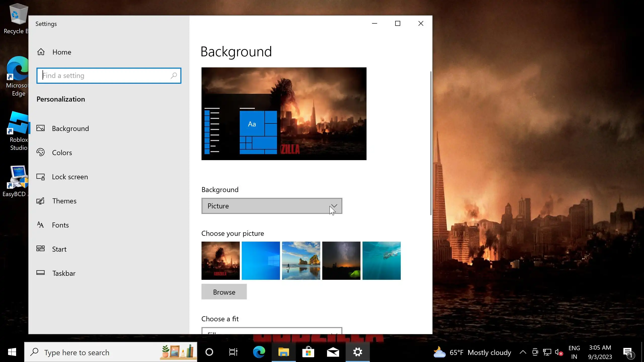This screenshot has width=644, height=362.
Task: Click the settings page vertical scrollbar
Action: tap(431, 143)
